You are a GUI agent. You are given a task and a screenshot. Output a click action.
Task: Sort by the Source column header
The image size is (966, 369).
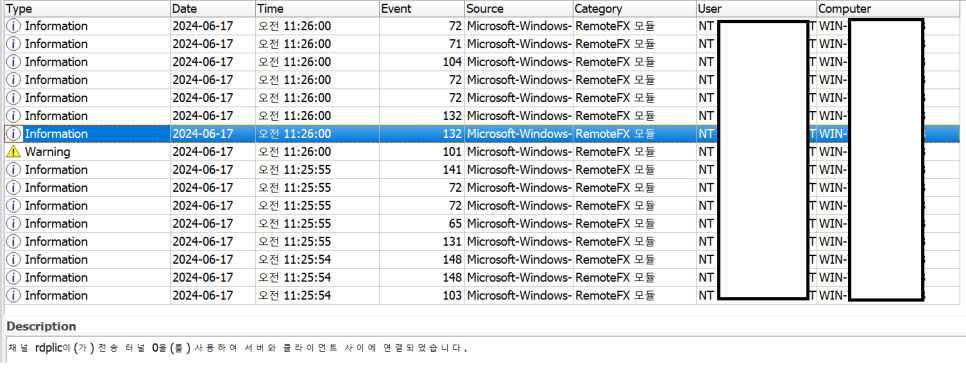[x=518, y=9]
